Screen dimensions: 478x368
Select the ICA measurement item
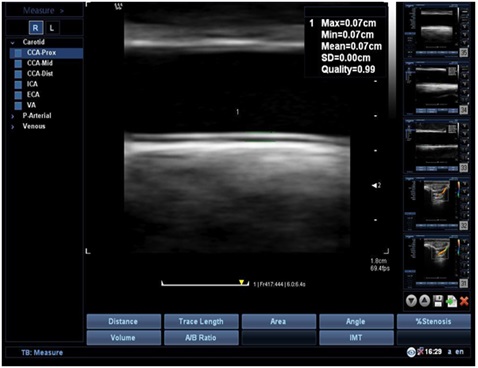point(32,84)
